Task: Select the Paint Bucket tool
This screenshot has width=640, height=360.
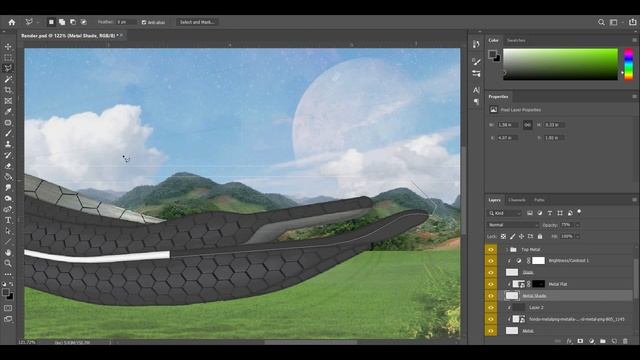Action: [x=8, y=177]
